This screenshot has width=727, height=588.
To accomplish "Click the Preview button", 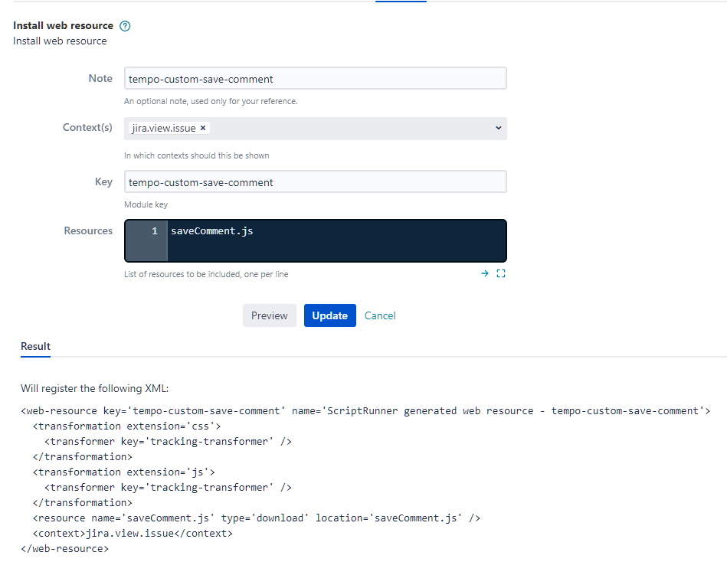I will [270, 315].
